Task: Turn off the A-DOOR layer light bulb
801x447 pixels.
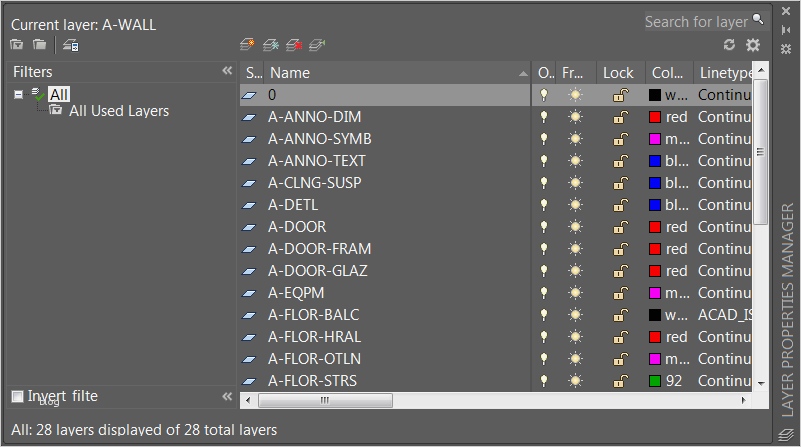Action: 544,227
